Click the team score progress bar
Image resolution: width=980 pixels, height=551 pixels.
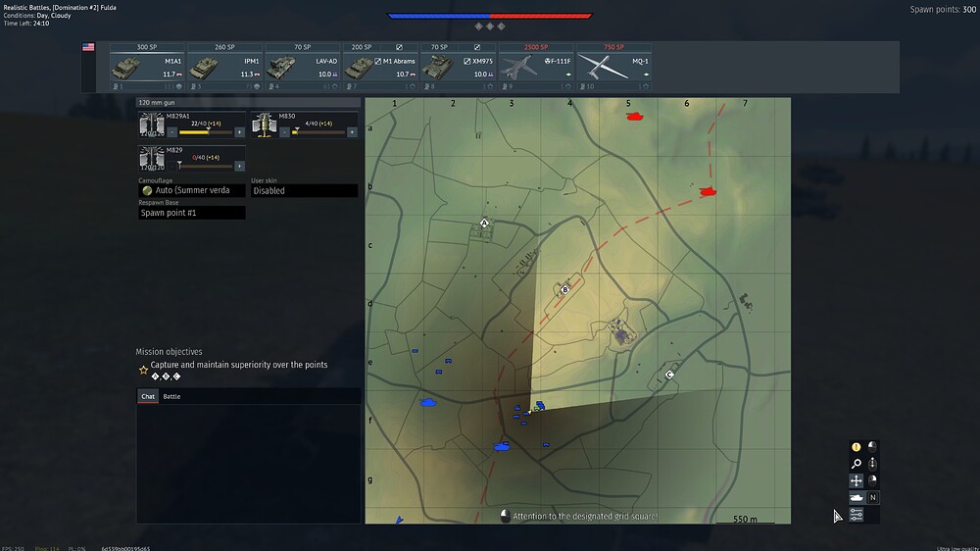[489, 16]
